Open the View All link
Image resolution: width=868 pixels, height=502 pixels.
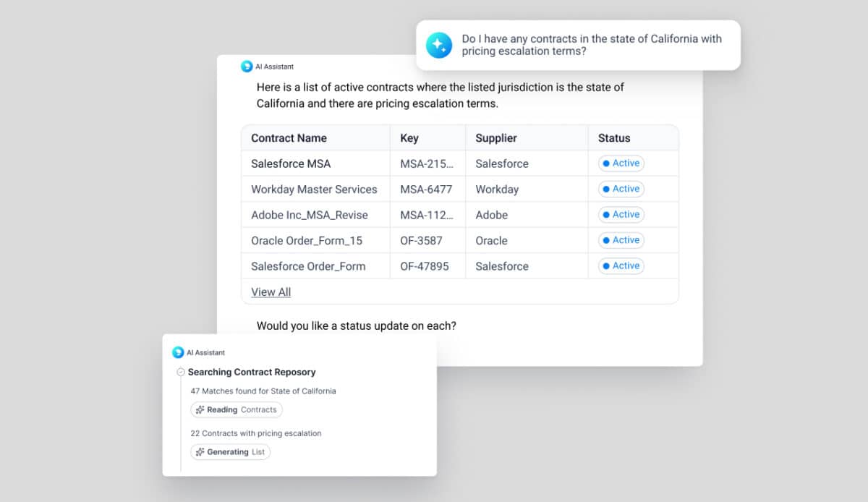[x=271, y=292]
